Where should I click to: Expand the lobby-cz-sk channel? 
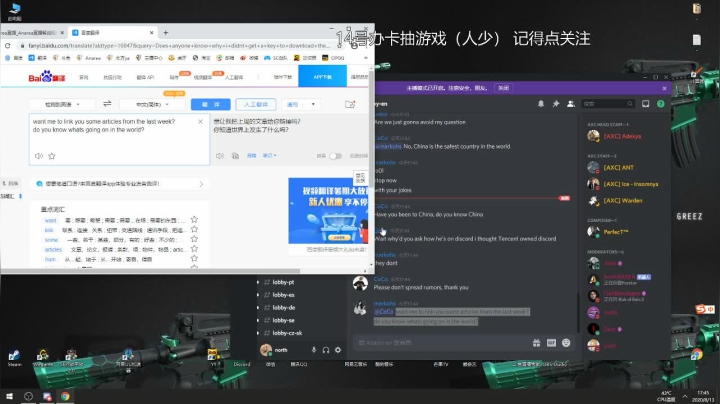tap(258, 333)
